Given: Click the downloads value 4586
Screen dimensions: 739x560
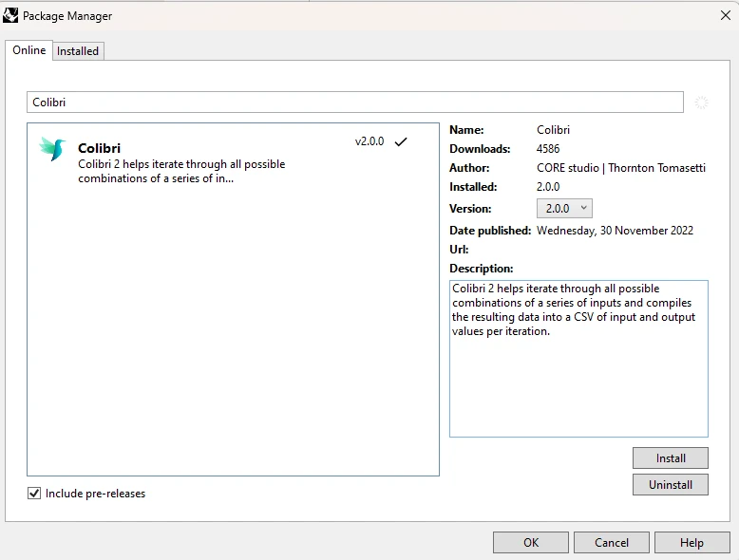Looking at the screenshot, I should [548, 149].
